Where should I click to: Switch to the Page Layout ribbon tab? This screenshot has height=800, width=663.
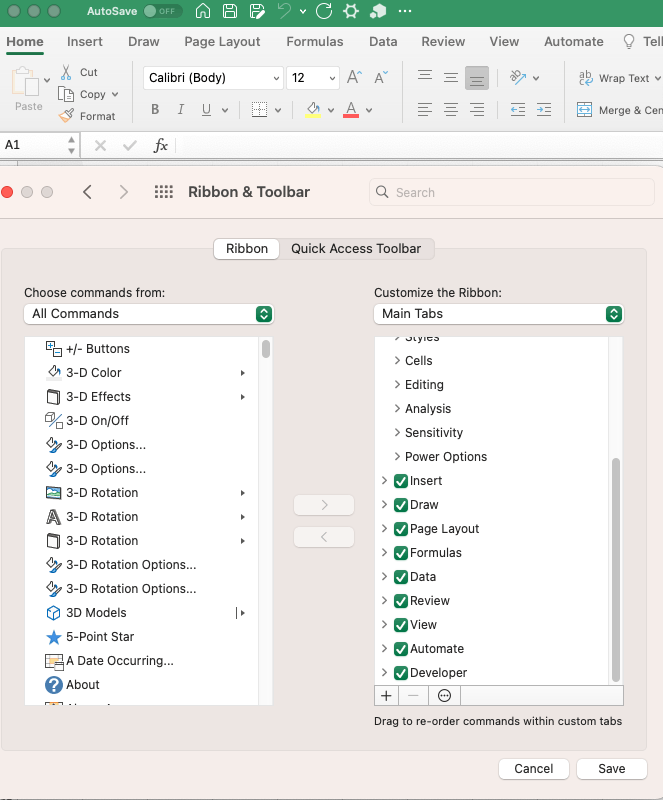222,41
